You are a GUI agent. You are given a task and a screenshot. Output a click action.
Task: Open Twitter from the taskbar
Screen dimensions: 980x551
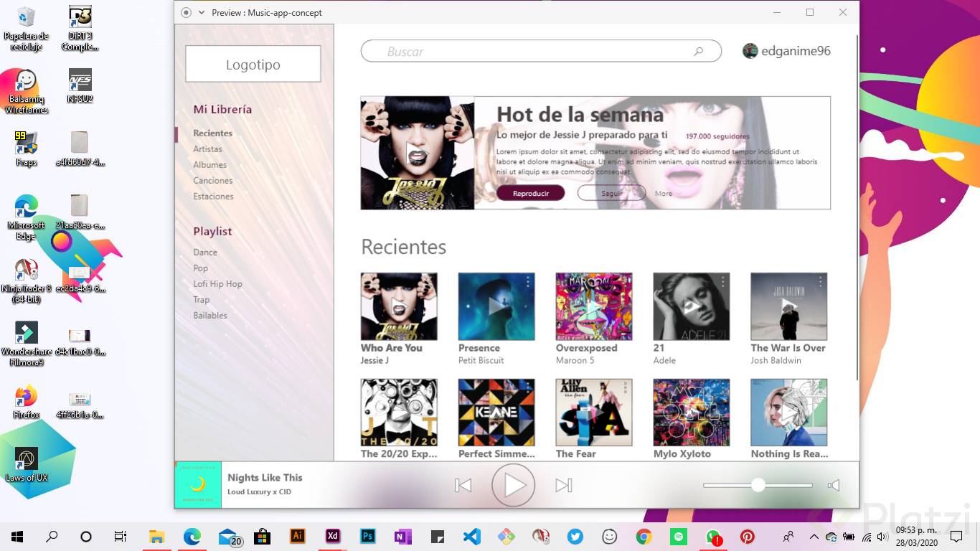click(x=575, y=536)
